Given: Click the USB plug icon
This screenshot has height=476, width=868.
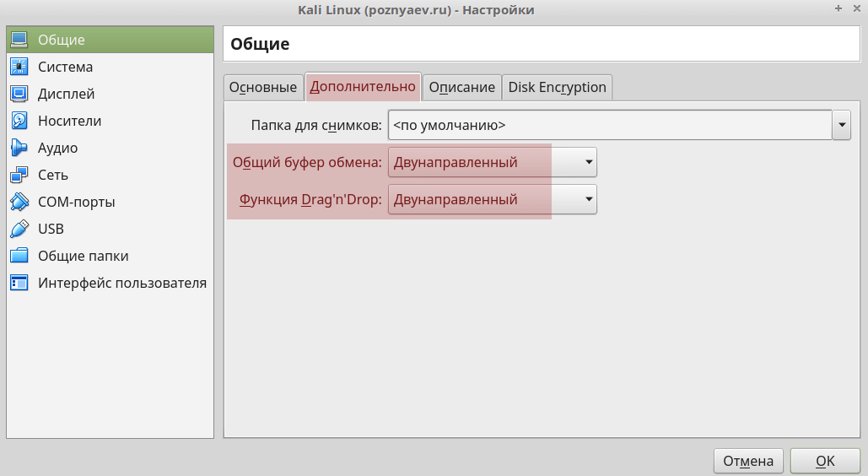Looking at the screenshot, I should tap(19, 229).
